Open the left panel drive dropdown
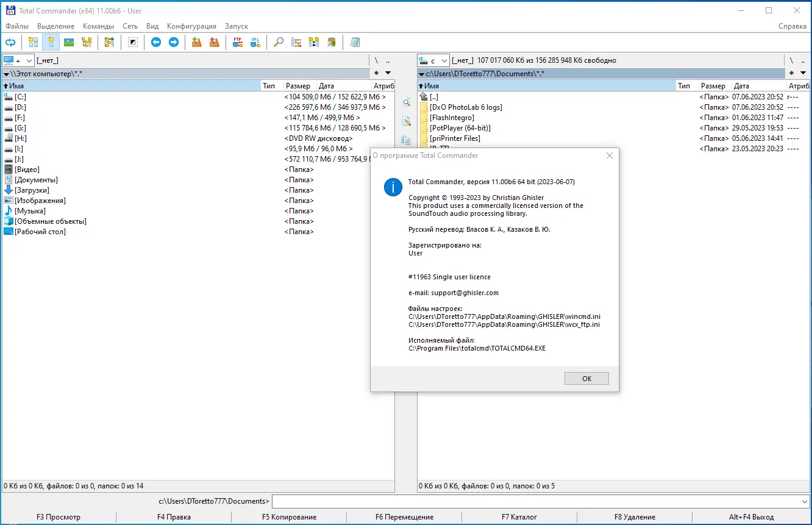The image size is (812, 525). click(x=18, y=60)
